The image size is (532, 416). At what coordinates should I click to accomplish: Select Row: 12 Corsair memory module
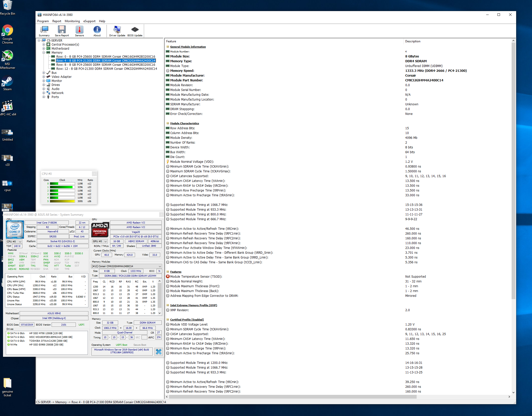click(x=107, y=69)
